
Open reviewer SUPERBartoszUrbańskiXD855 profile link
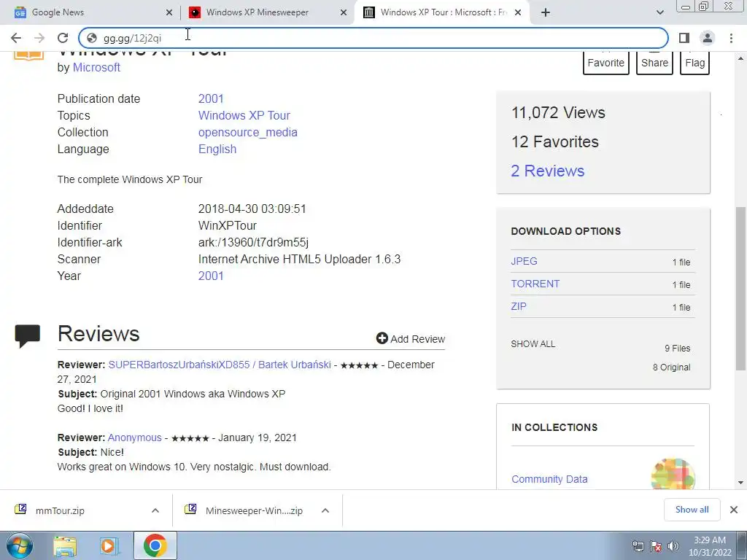click(x=219, y=365)
